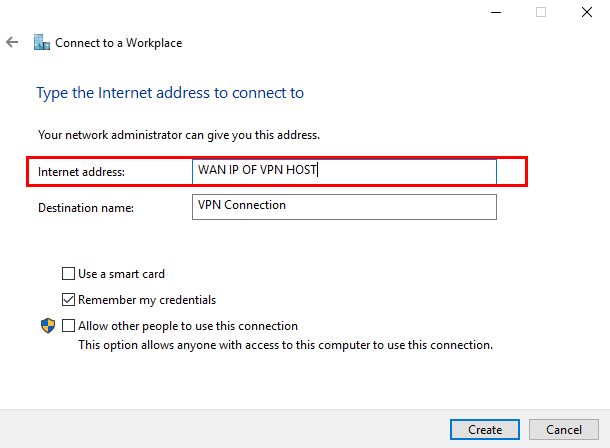Uncheck Remember my credentials
The height and width of the screenshot is (448, 610).
coord(69,299)
